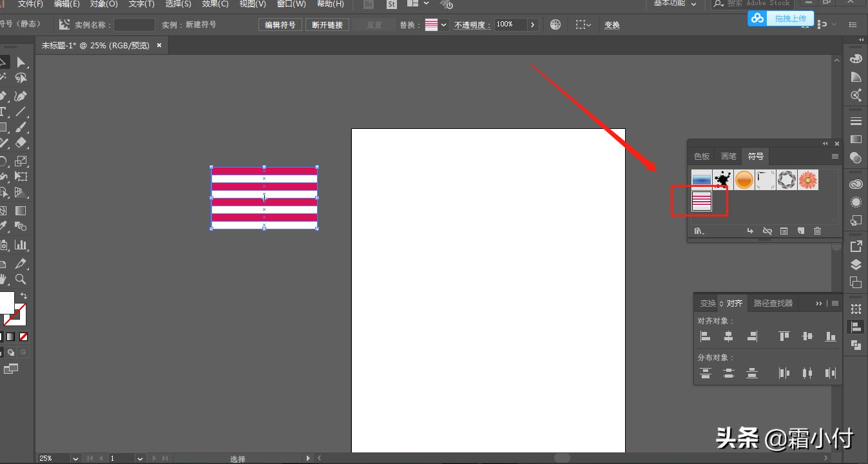Switch to 色板 tab
This screenshot has height=464, width=868.
[x=702, y=157]
